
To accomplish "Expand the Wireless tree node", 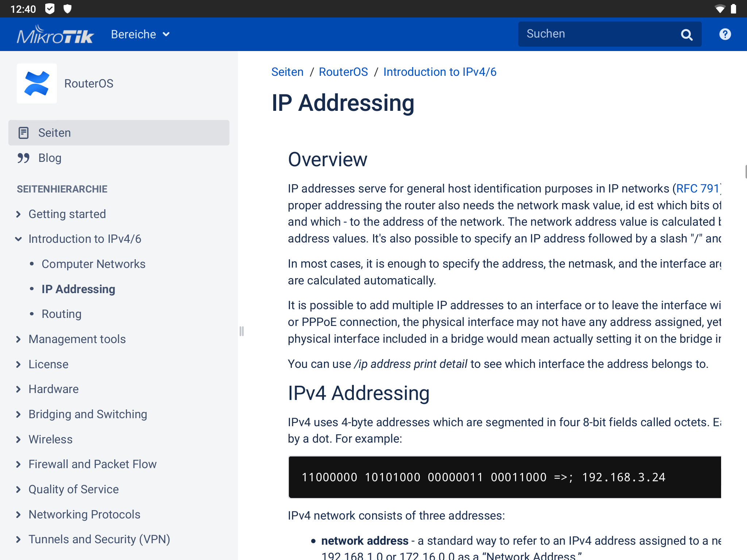I will 19,439.
